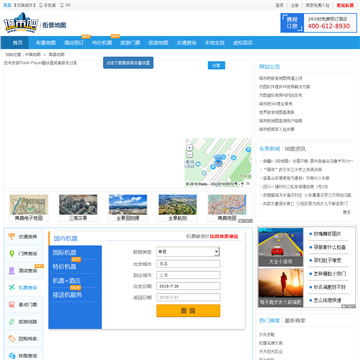Viewport: 360px width, 360px height.
Task: Select 特价机票 in the blue flight panel
Action: 65,267
